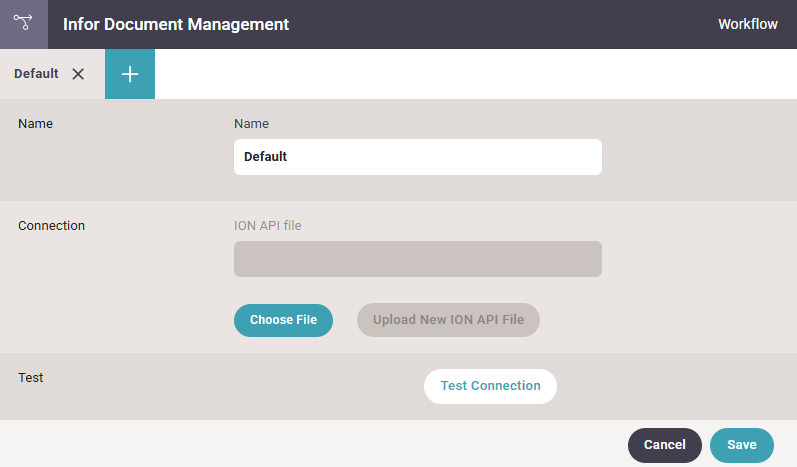Click the ION API file field label
The image size is (797, 467).
click(x=267, y=226)
